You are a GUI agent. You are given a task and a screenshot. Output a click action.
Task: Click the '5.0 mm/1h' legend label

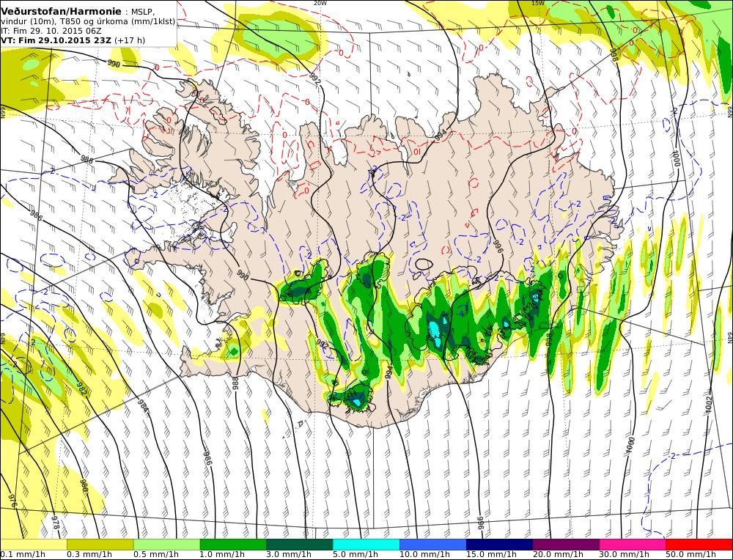(356, 555)
